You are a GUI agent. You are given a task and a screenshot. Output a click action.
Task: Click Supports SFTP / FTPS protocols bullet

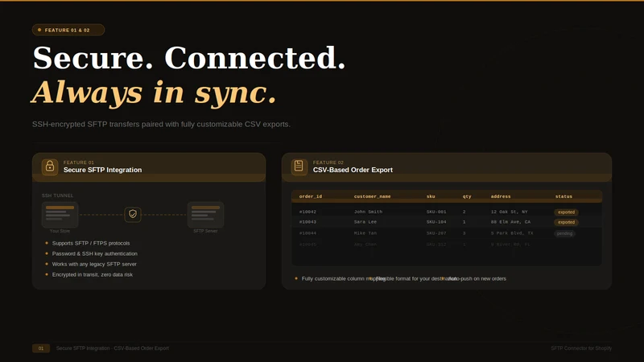(x=91, y=244)
